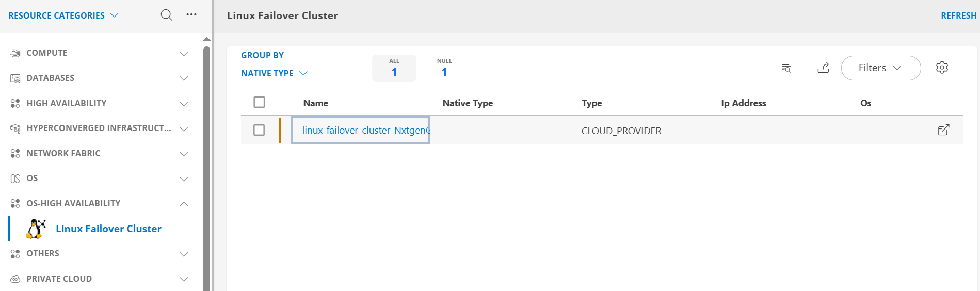Open the three-dot more options menu
Viewport: 980px width, 291px height.
(x=191, y=15)
